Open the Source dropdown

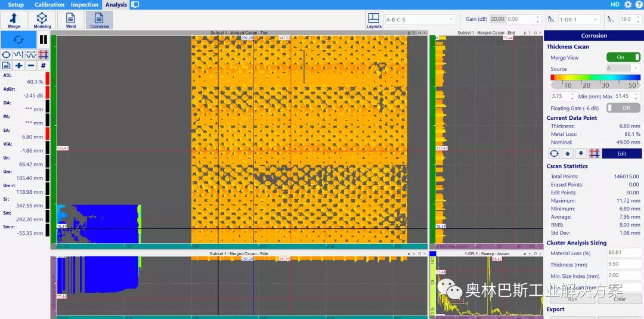[x=623, y=69]
